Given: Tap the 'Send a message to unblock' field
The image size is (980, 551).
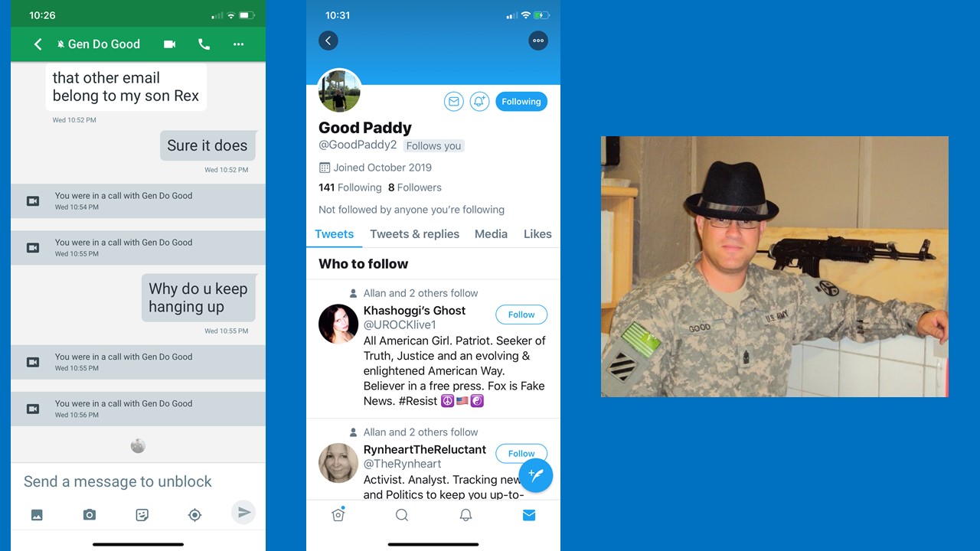Looking at the screenshot, I should point(122,481).
